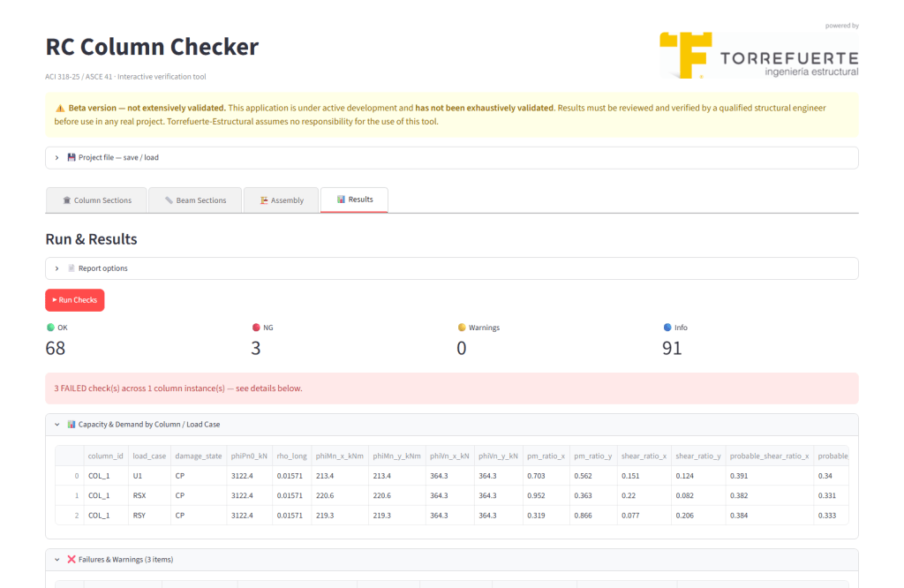Click the rho_long column header

tap(291, 456)
